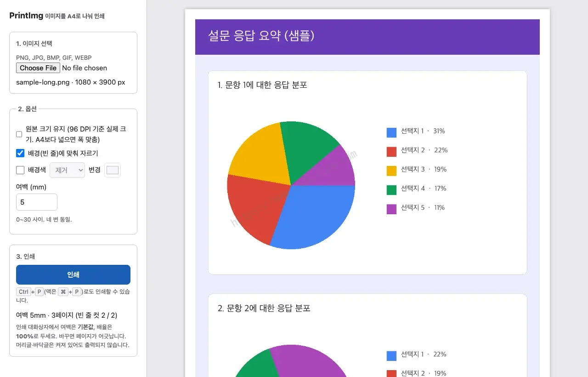Uncheck the crop-to-background (빈 줄) checkbox
The height and width of the screenshot is (377, 588).
[x=20, y=153]
